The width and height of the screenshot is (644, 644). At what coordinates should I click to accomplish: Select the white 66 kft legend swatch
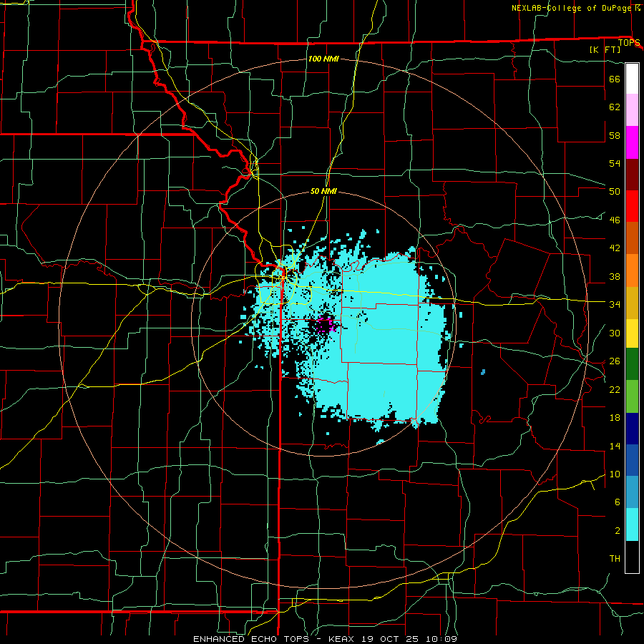[632, 79]
